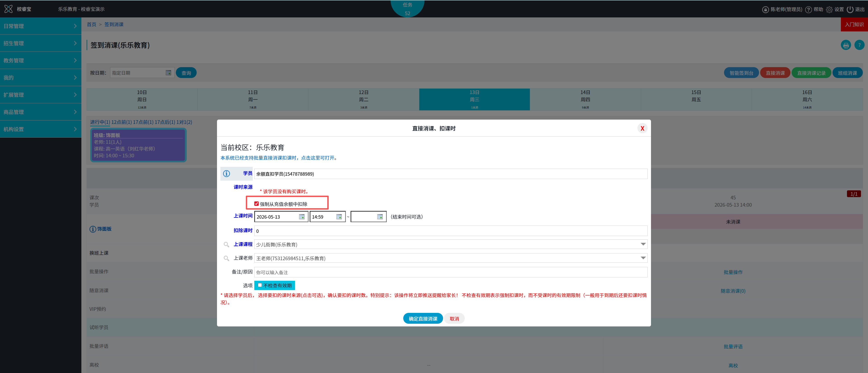The height and width of the screenshot is (373, 868).
Task: Open the 上课课程 dropdown
Action: click(x=451, y=244)
